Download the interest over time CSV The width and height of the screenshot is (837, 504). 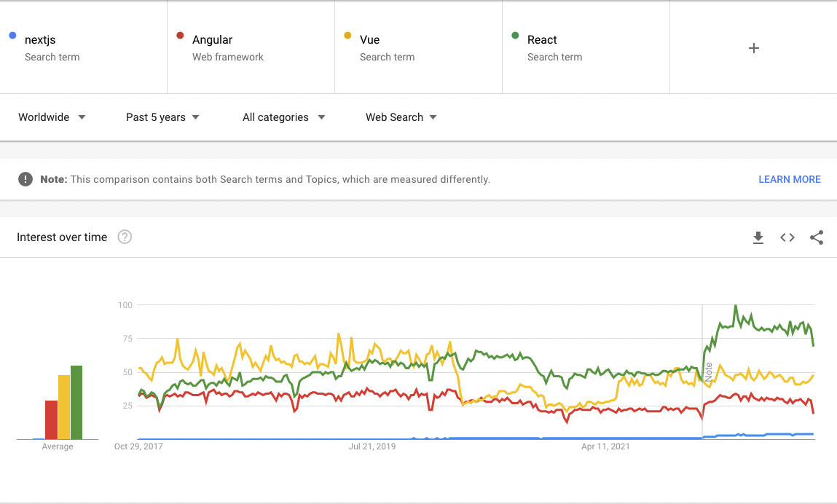click(758, 237)
